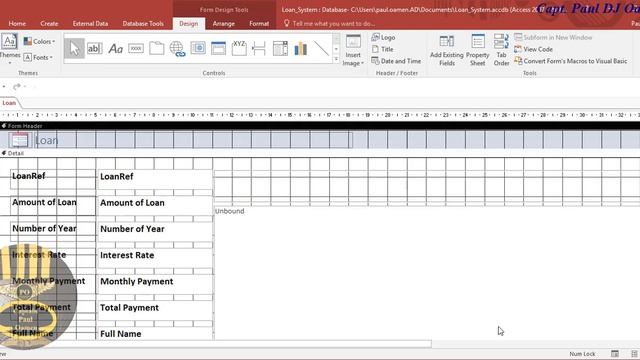Screen dimensions: 640x360
Task: Select the Interest Rate text box
Action: 155,258
